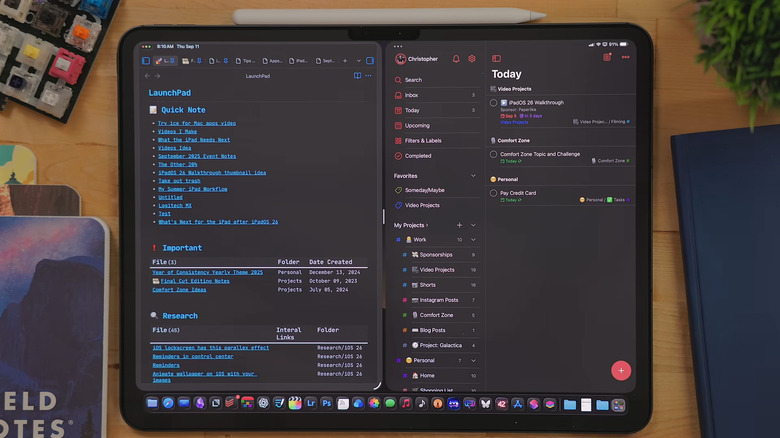This screenshot has width=780, height=438.
Task: Open the Obsidian tab list dropdown
Action: (359, 61)
